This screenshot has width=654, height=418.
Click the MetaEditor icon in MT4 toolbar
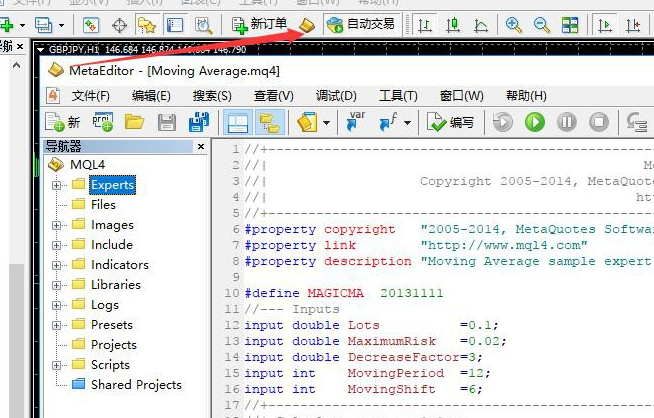click(x=308, y=24)
